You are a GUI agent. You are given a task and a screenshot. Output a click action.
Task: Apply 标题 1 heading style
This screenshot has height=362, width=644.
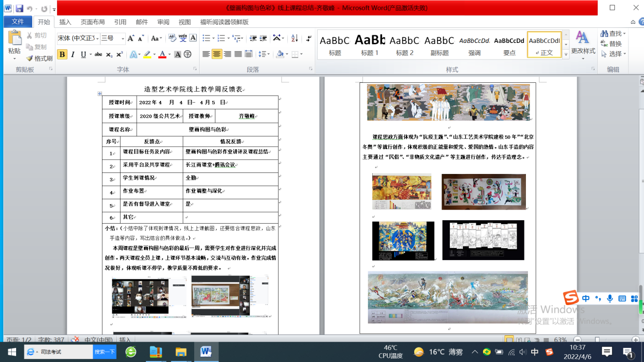(370, 44)
